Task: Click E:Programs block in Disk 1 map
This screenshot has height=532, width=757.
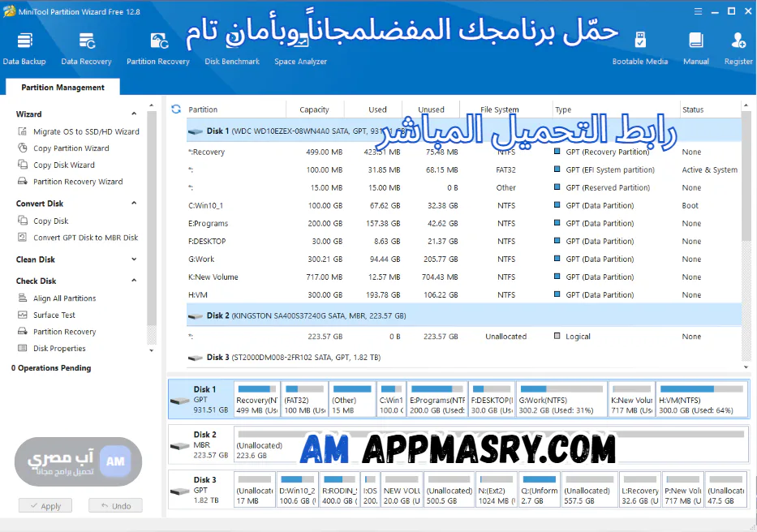Action: [x=437, y=399]
